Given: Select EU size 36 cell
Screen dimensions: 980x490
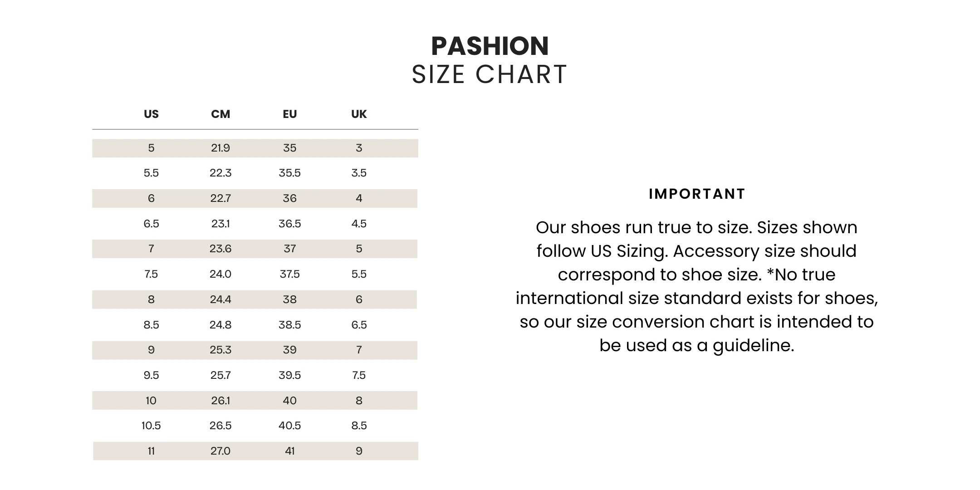Looking at the screenshot, I should [x=289, y=198].
